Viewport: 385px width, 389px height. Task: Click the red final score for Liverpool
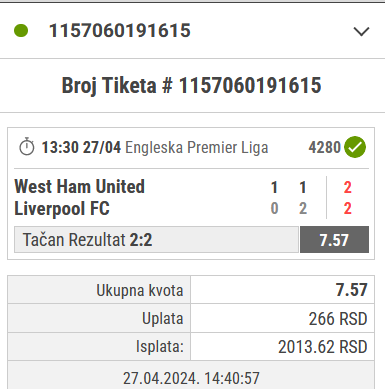coord(348,209)
